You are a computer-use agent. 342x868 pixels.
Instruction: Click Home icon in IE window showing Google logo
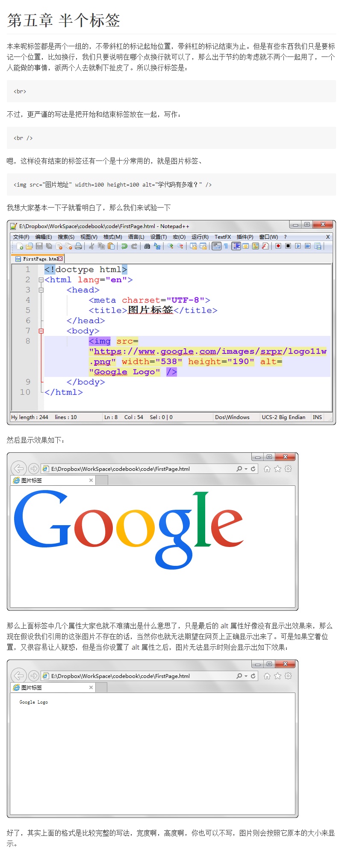[267, 469]
